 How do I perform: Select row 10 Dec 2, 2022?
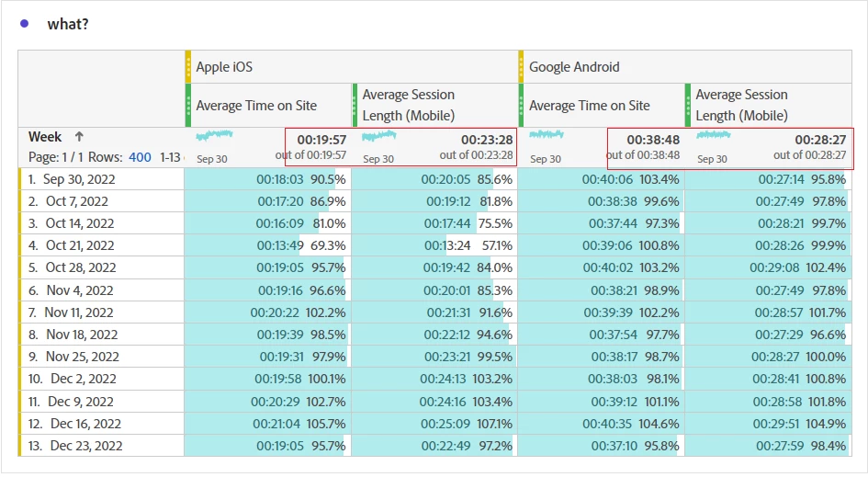(101, 379)
